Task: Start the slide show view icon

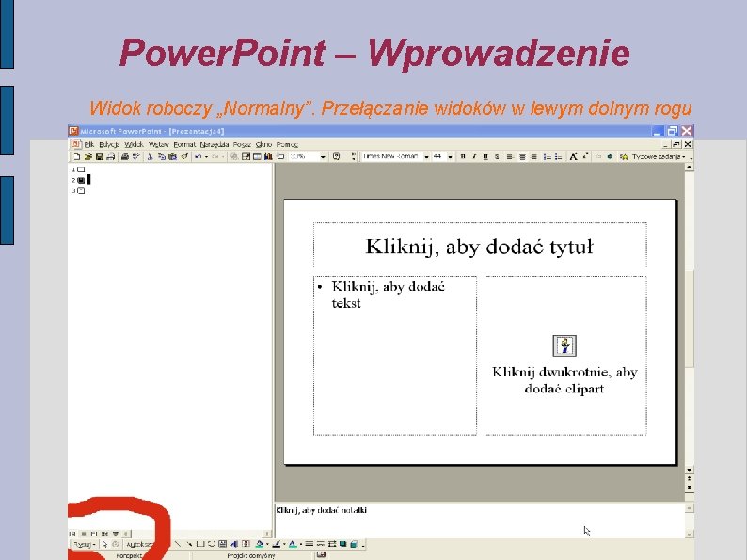Action: 116,534
